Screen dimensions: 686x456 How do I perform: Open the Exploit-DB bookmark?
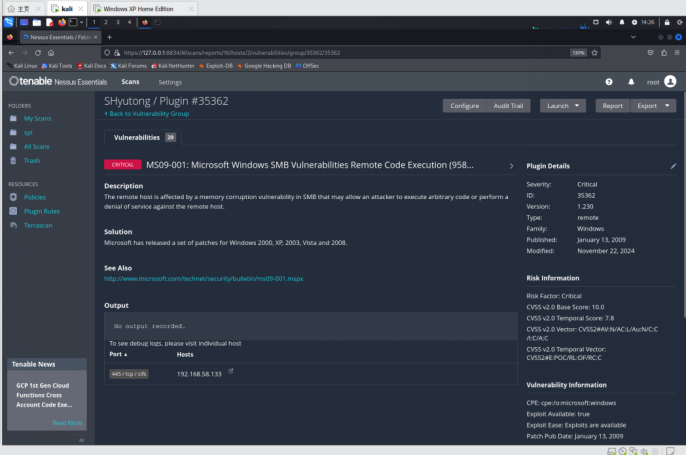click(216, 66)
